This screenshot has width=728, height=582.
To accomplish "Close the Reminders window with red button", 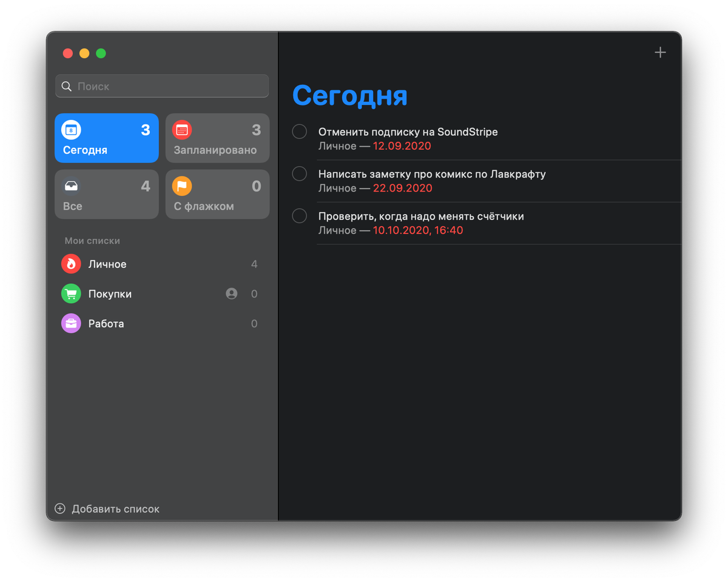I will 68,53.
